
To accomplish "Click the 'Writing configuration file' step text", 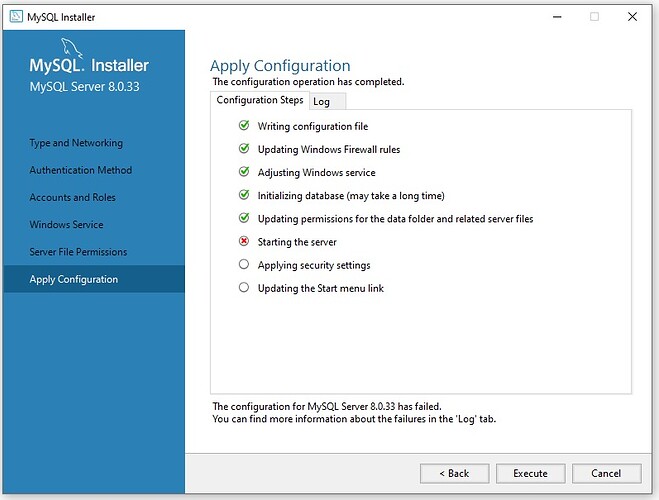I will coord(313,126).
